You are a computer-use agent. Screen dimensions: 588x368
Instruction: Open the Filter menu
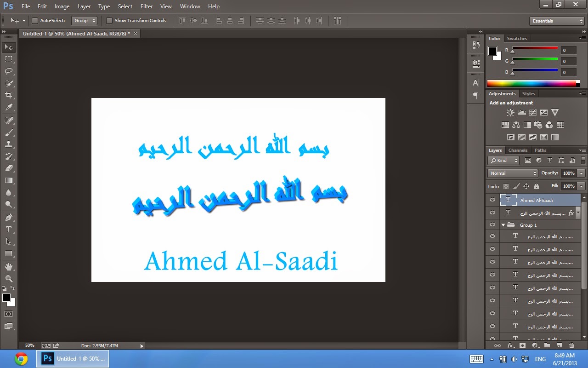(x=147, y=6)
